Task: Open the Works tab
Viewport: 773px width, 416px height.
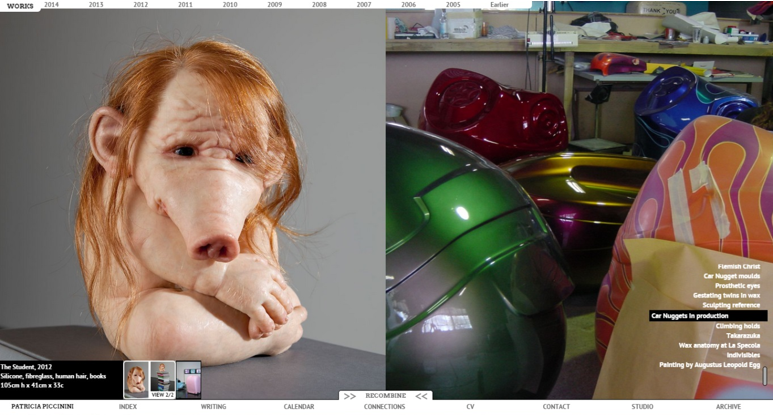Action: pyautogui.click(x=20, y=6)
